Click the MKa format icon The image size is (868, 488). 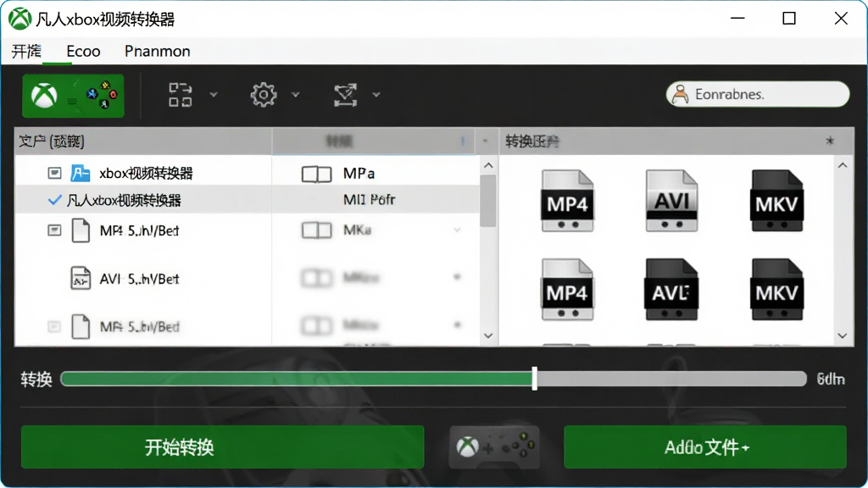click(x=317, y=230)
